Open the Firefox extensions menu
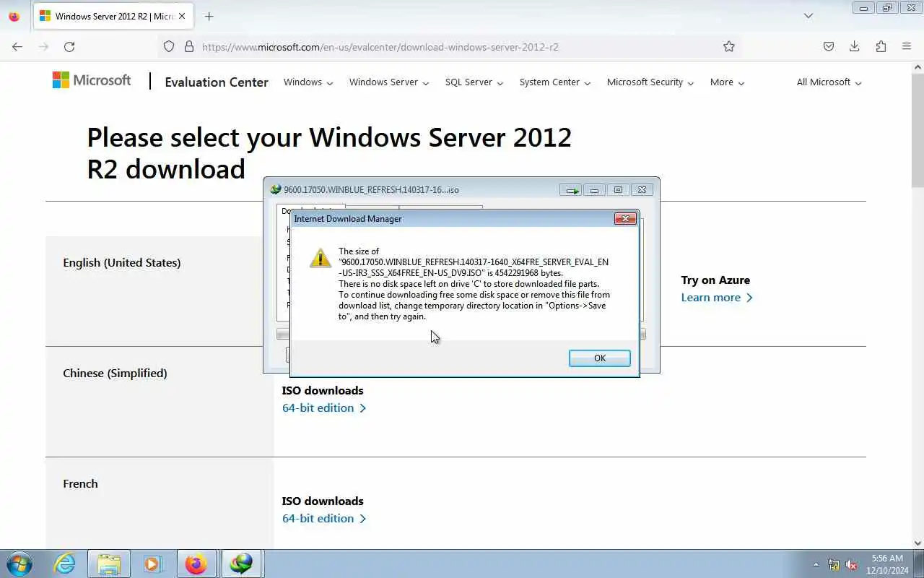Viewport: 924px width, 578px height. pos(881,46)
